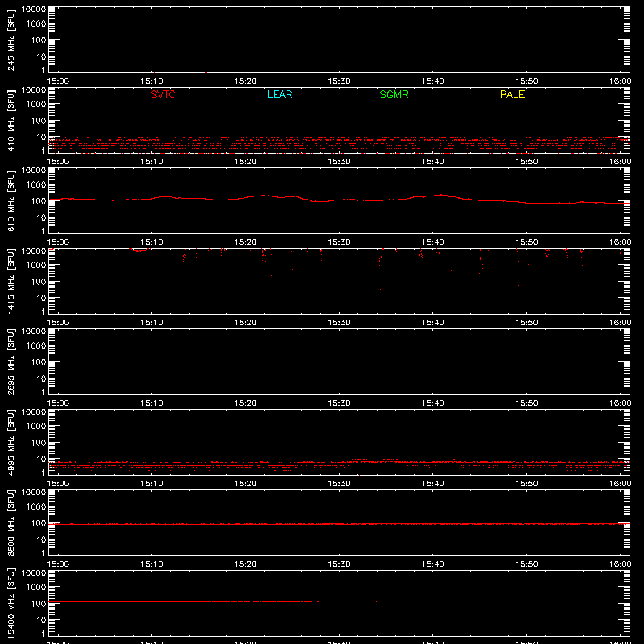The height and width of the screenshot is (644, 644).
Task: Click the 16:00 label under the 8800 MHz panel
Action: point(620,564)
